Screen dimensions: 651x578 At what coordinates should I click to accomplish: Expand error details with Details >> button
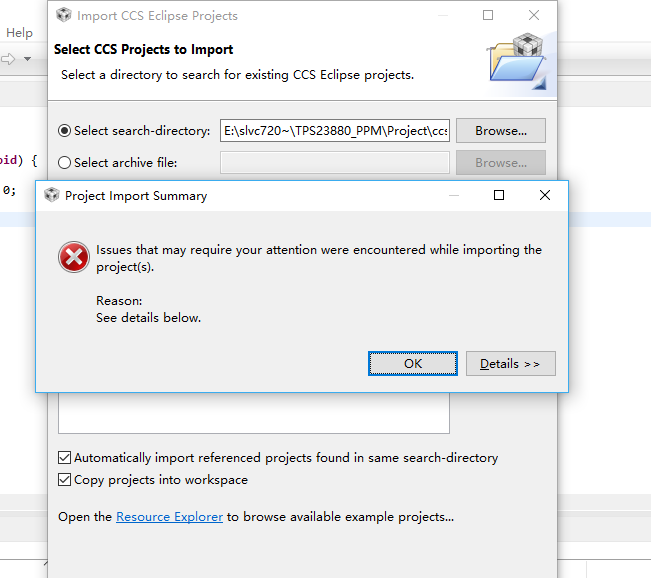click(510, 363)
